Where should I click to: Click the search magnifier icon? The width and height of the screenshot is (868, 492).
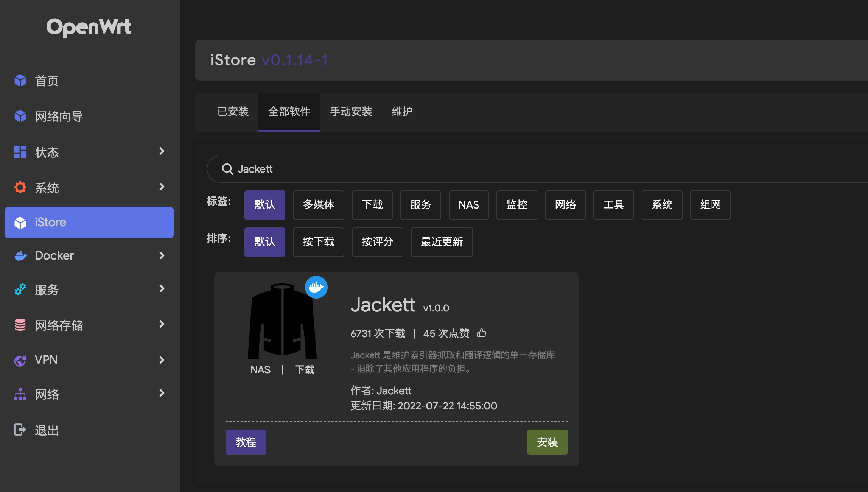pyautogui.click(x=227, y=169)
